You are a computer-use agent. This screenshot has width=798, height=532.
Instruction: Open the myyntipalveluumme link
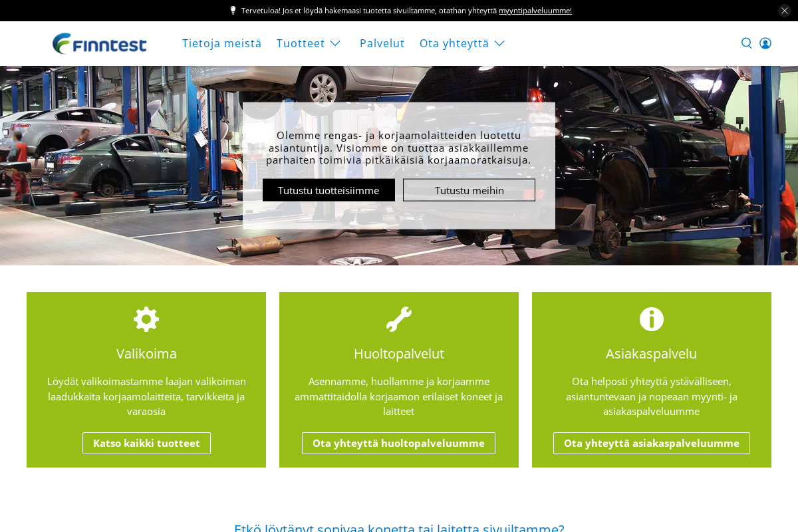[536, 11]
